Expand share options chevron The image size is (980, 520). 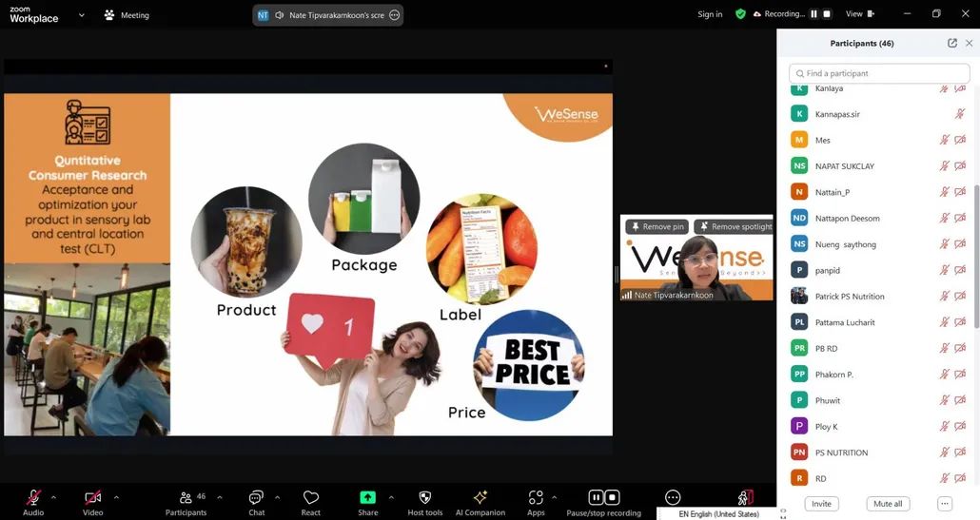pos(391,497)
